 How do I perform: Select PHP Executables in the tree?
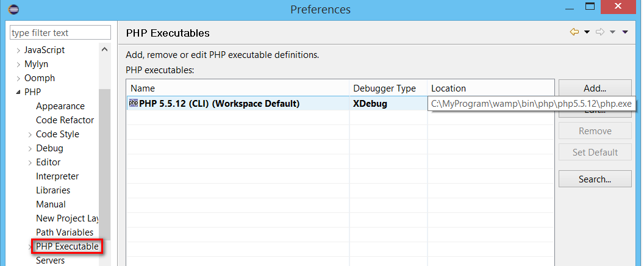tap(67, 246)
